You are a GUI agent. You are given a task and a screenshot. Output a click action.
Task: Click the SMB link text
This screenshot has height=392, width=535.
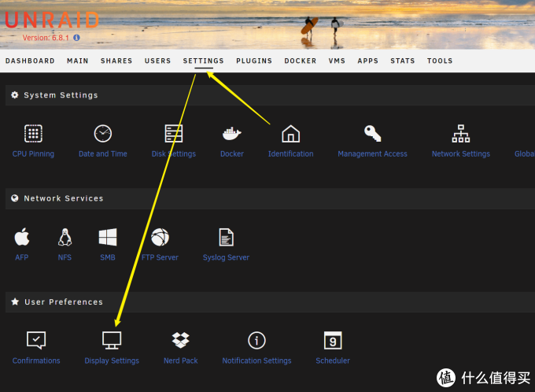(108, 257)
